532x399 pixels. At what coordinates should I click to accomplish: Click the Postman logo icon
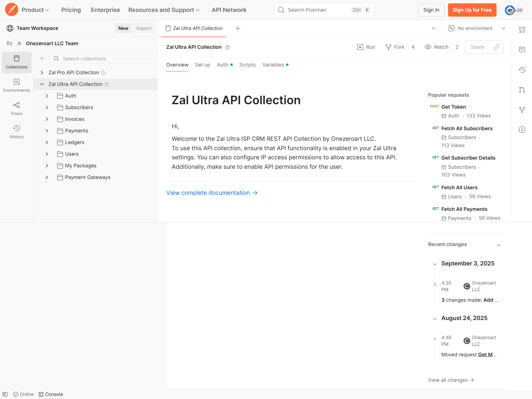12,10
